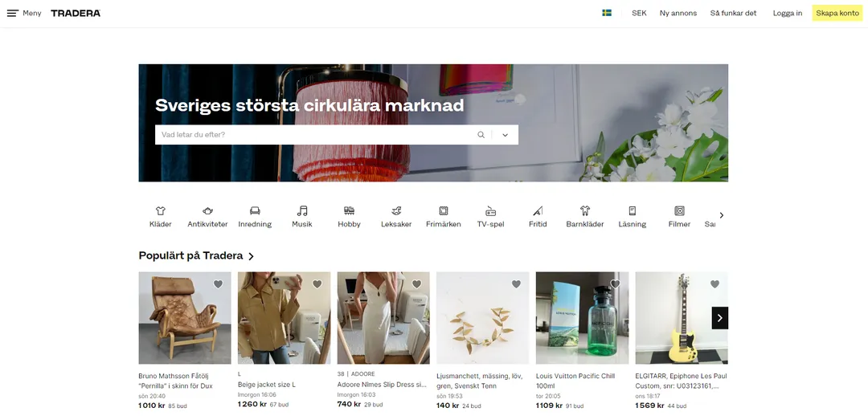Open the Louis Vuitton perfume photo
868x416 pixels.
583,317
